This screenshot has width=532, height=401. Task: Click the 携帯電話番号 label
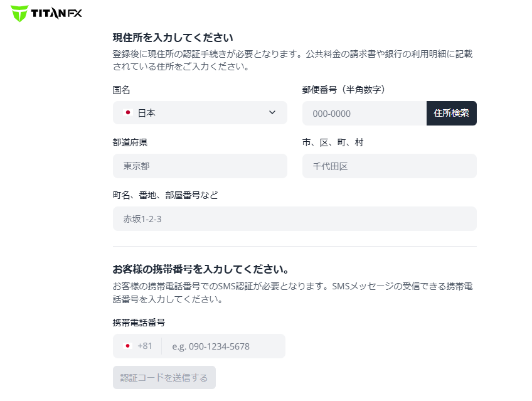[x=139, y=323]
